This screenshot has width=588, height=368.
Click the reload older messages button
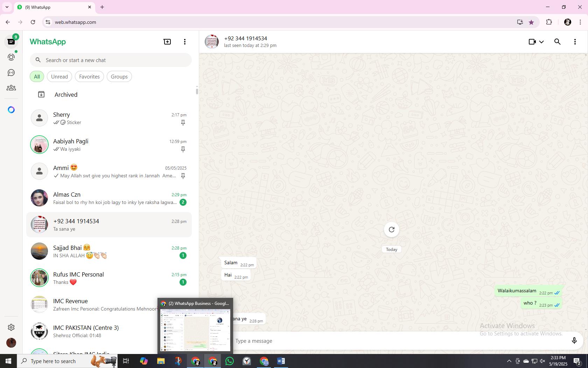tap(392, 230)
